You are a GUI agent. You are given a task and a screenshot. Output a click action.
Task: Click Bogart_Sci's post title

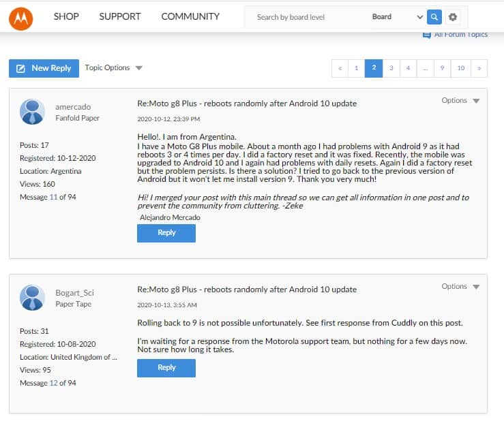247,290
